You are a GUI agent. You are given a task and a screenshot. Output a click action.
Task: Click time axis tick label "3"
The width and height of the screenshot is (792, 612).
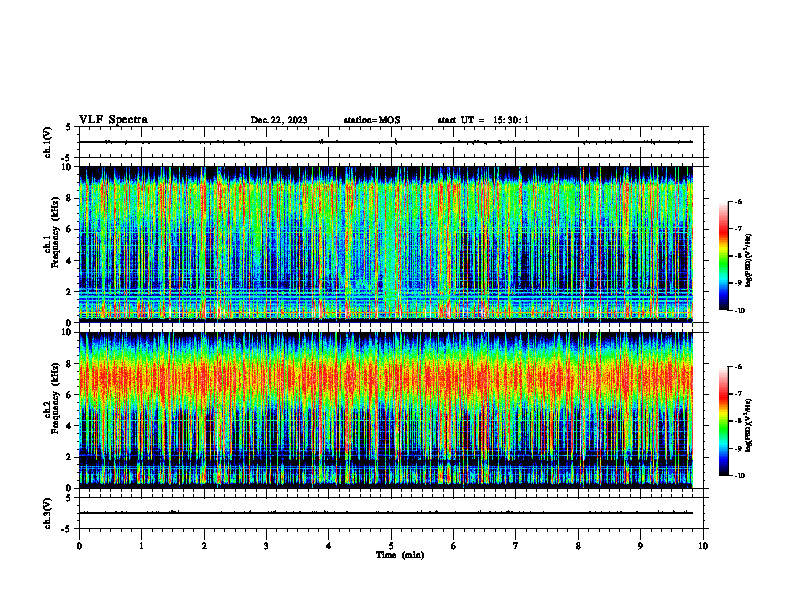tap(266, 546)
